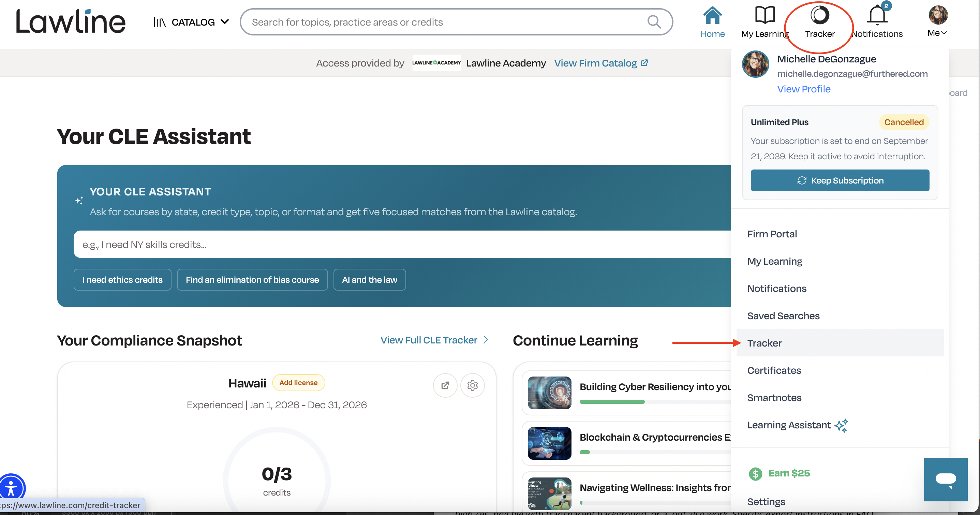Open the Catalog dropdown menu

[x=191, y=22]
